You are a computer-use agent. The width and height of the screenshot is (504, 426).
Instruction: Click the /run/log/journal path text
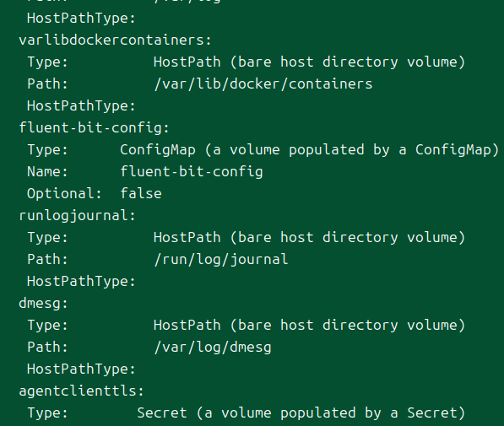tap(221, 259)
